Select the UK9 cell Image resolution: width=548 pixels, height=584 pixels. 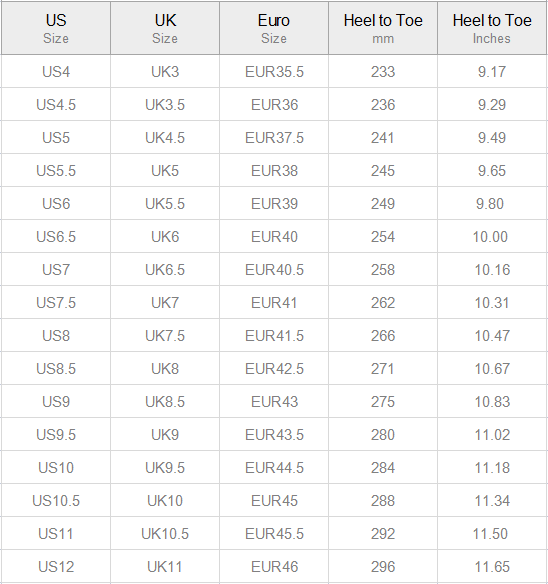pyautogui.click(x=165, y=435)
